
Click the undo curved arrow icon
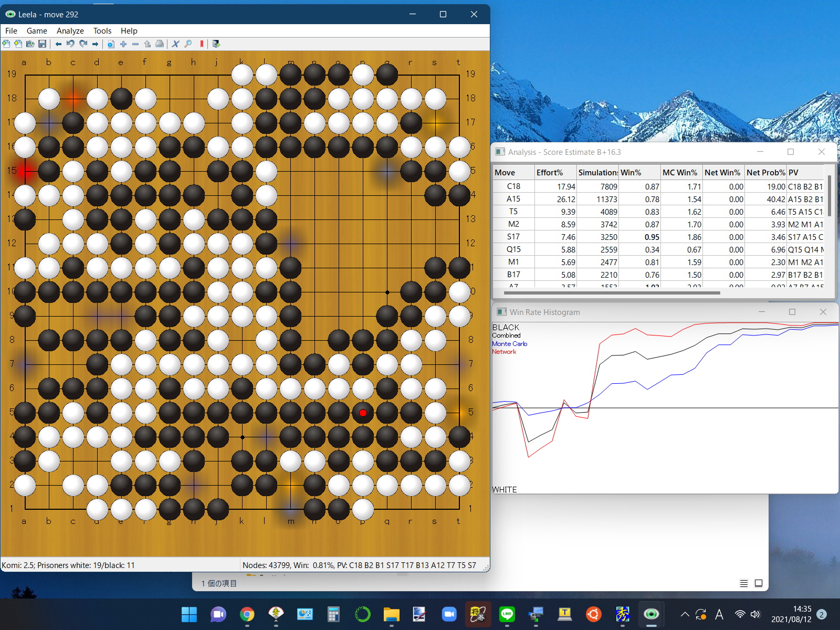point(70,44)
